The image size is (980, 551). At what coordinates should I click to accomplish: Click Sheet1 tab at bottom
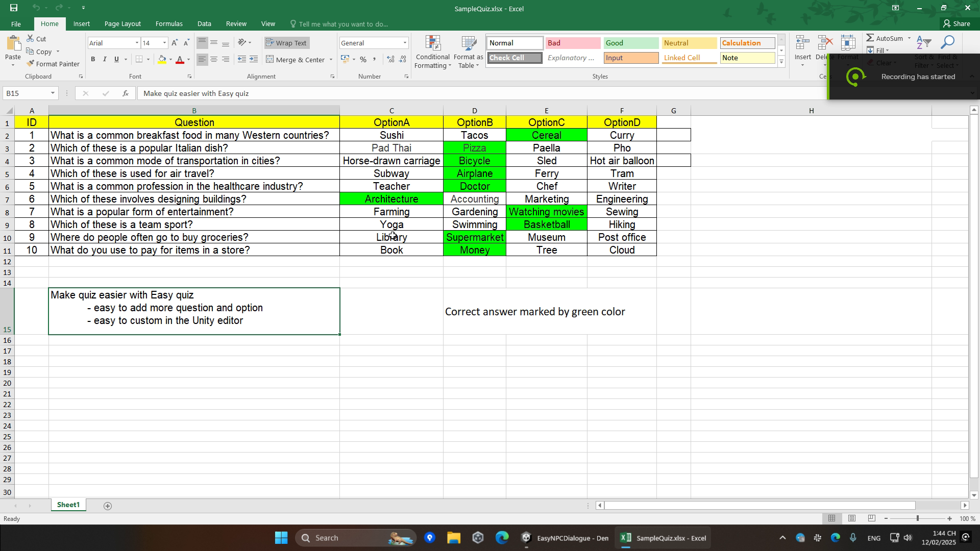coord(68,505)
